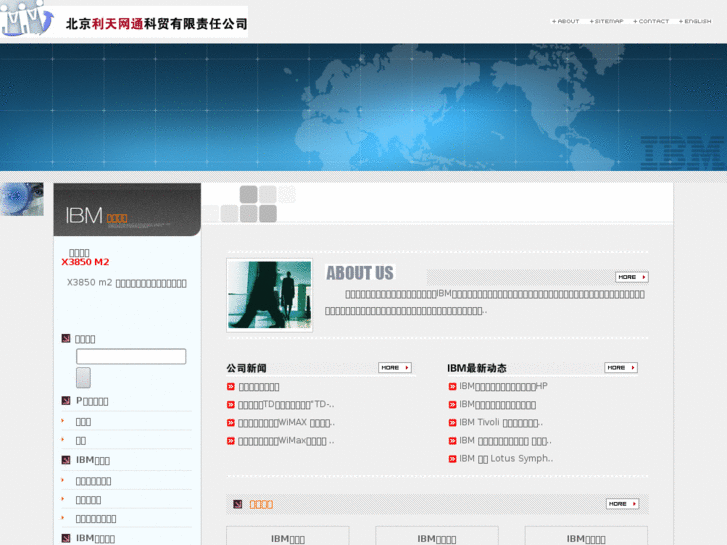The image size is (727, 545).
Task: Click the sidebar icon beside the P-series heading
Action: coord(66,400)
